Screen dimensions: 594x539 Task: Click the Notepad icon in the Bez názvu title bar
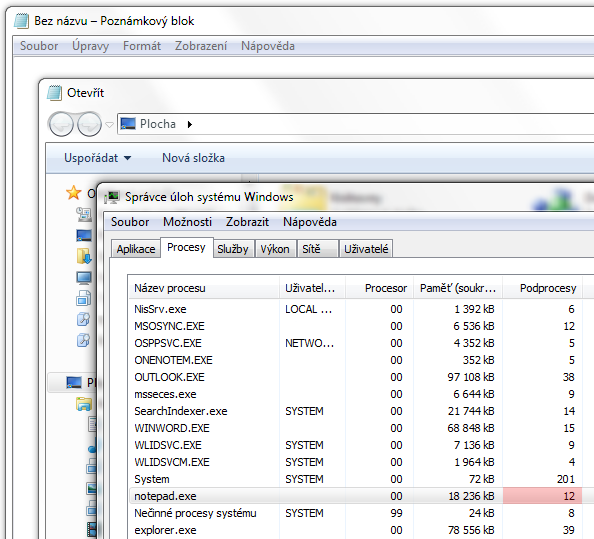(21, 21)
